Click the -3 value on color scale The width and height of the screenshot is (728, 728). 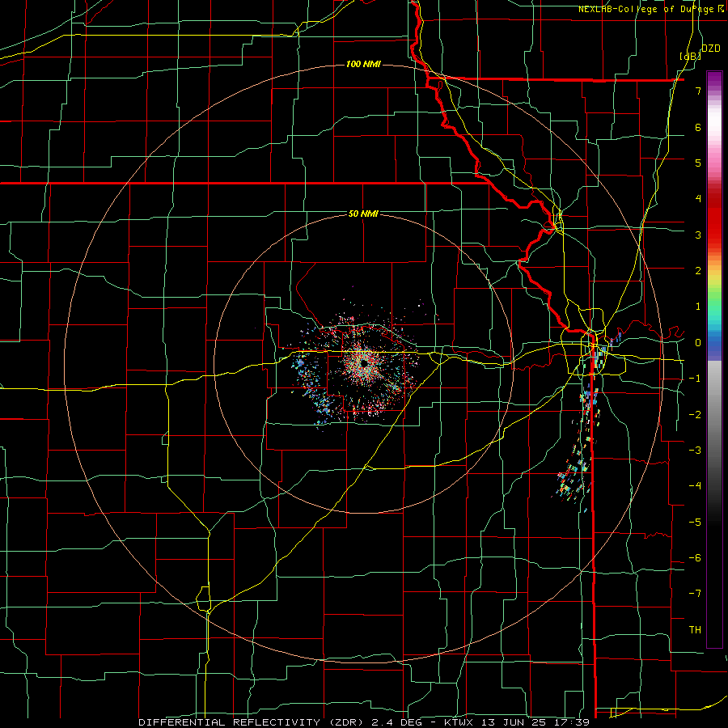695,451
